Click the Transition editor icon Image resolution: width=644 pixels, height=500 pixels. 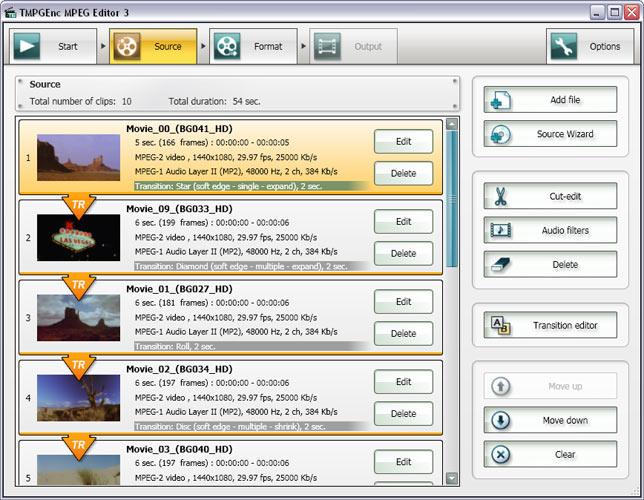501,325
